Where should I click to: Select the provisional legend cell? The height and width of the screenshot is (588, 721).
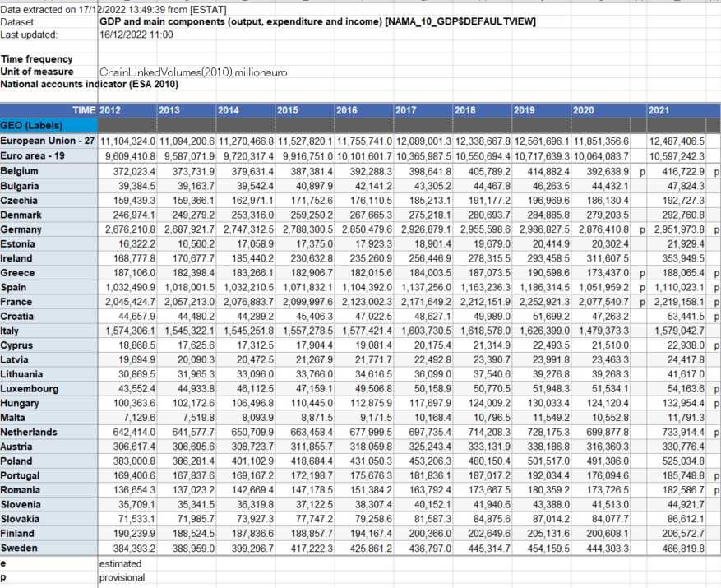(122, 578)
